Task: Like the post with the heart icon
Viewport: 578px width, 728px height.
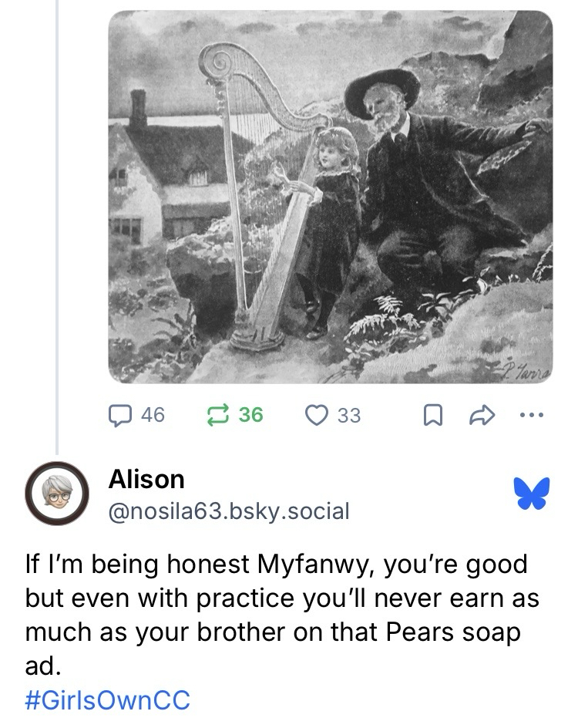Action: coord(316,415)
